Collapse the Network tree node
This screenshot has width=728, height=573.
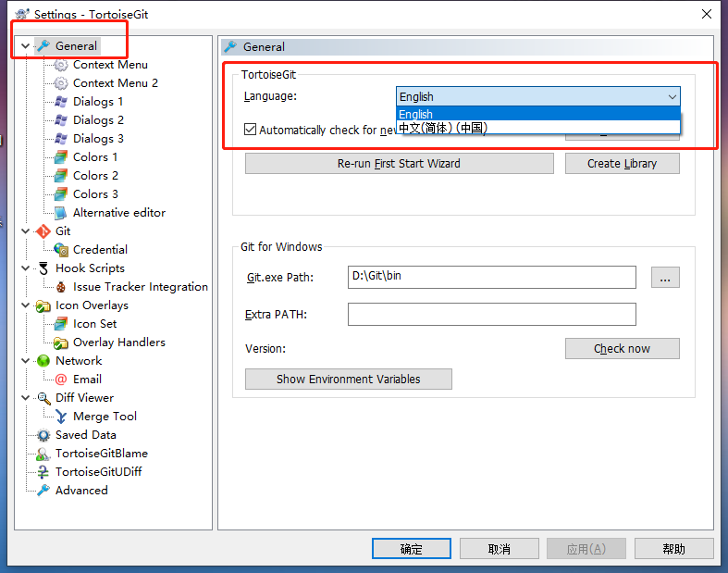point(25,361)
